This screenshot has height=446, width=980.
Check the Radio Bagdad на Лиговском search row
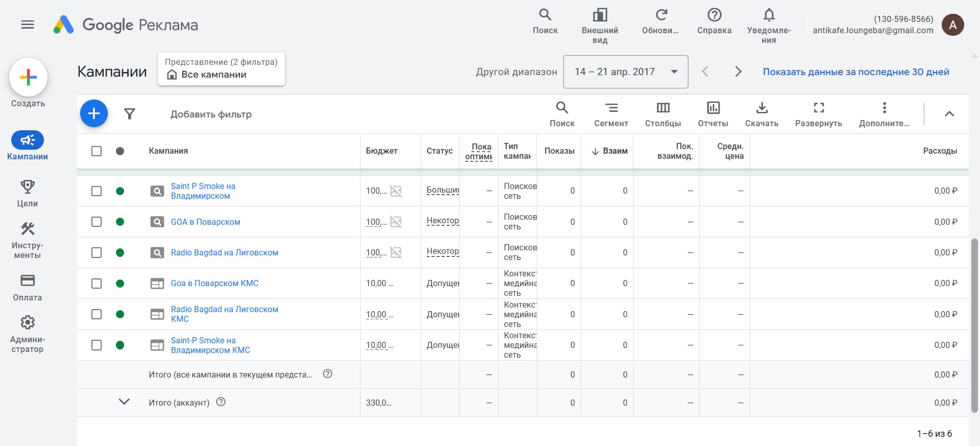coord(97,253)
